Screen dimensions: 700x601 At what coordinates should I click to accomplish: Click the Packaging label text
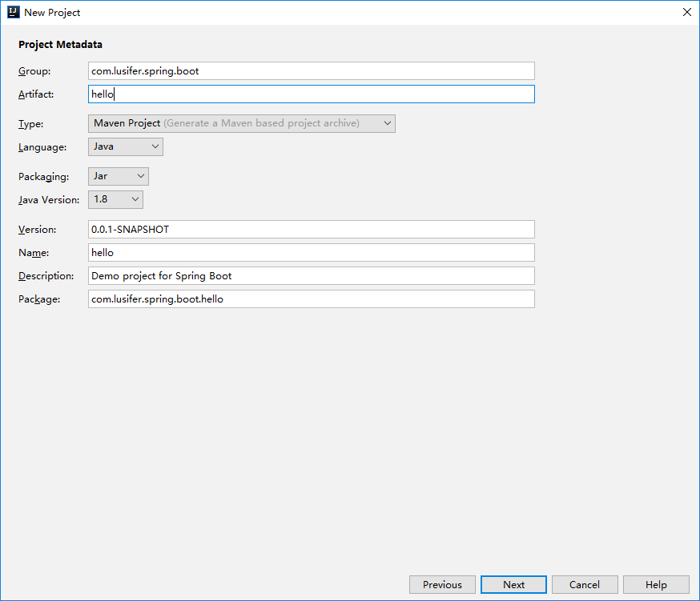(x=44, y=177)
